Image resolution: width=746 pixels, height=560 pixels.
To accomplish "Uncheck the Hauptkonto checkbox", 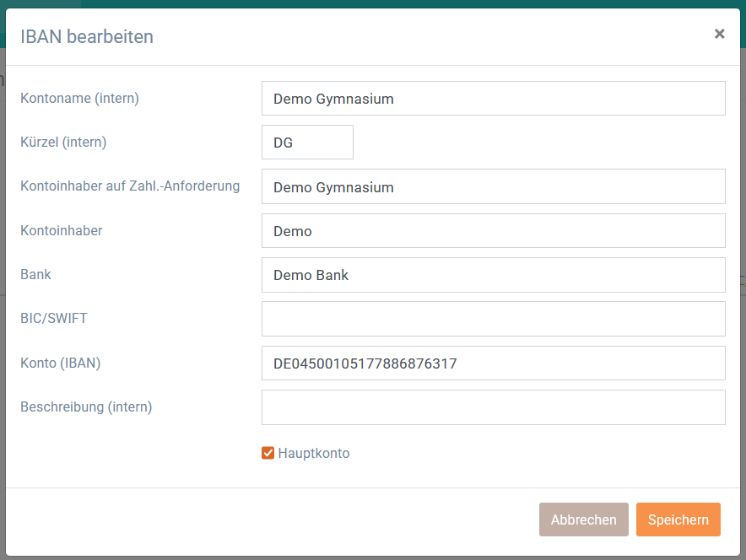I will tap(268, 453).
